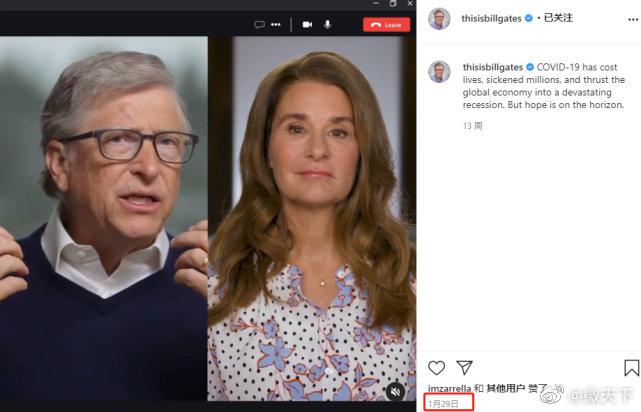Click the 已关注 following button
Viewport: 641px width, 412px height.
pos(556,19)
